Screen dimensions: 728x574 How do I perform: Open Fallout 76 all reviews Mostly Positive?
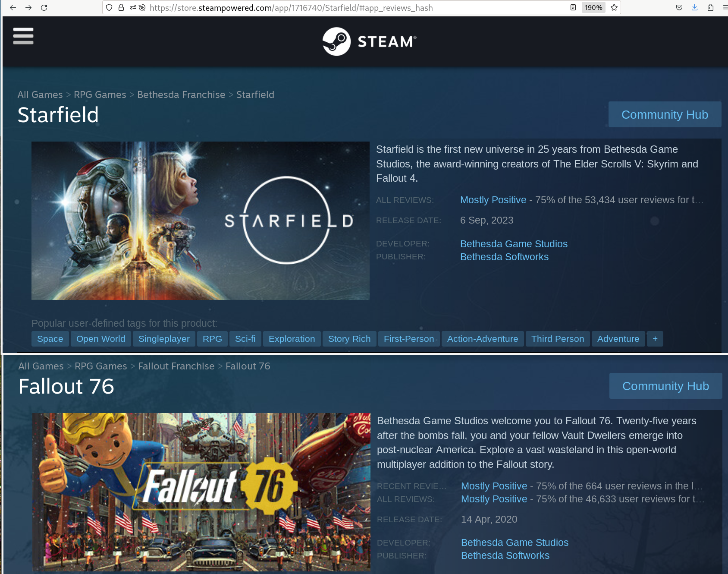point(494,499)
